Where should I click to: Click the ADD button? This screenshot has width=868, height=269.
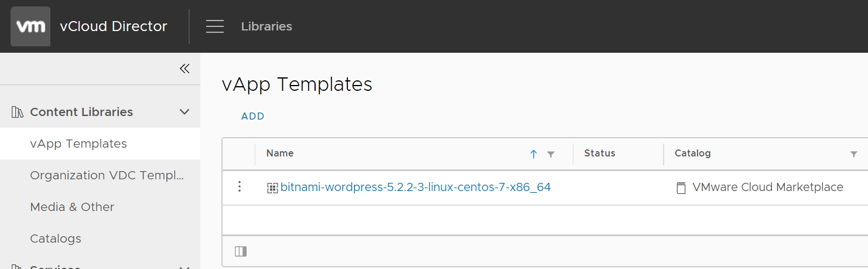click(253, 116)
